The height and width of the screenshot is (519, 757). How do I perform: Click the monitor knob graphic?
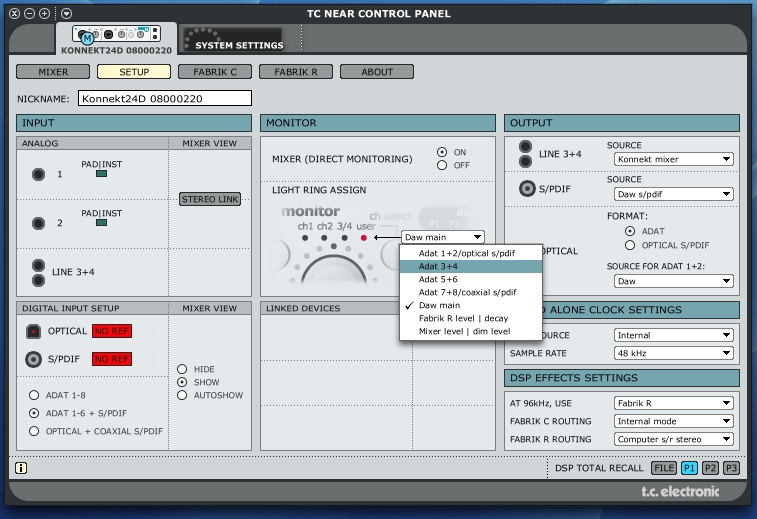[x=334, y=270]
